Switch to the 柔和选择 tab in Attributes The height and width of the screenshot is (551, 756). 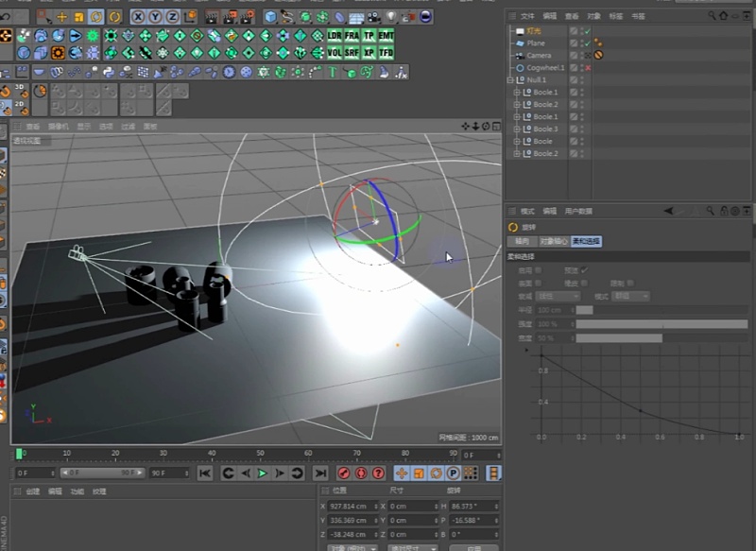pyautogui.click(x=587, y=240)
